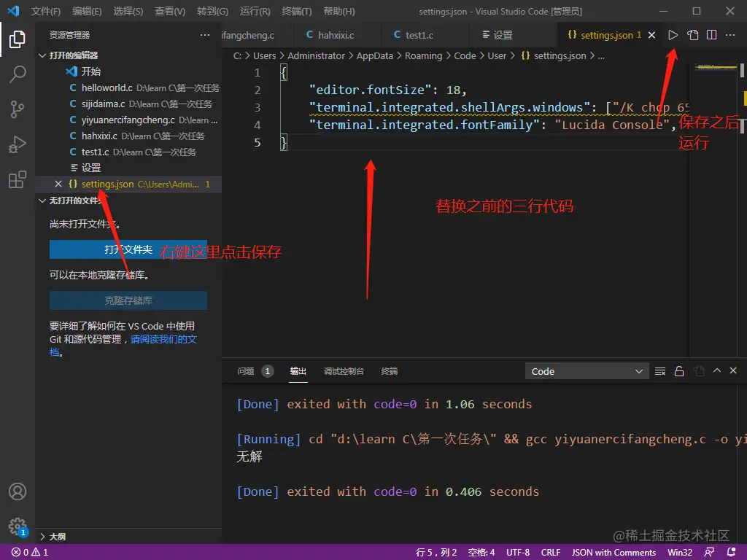The width and height of the screenshot is (747, 560).
Task: Click the editor vertical scrollbar
Action: (x=742, y=209)
